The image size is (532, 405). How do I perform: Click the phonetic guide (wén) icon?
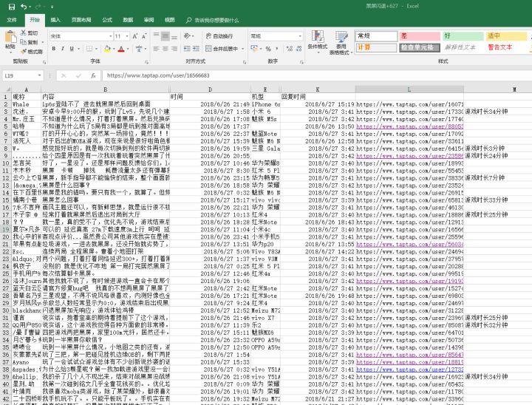tap(139, 49)
